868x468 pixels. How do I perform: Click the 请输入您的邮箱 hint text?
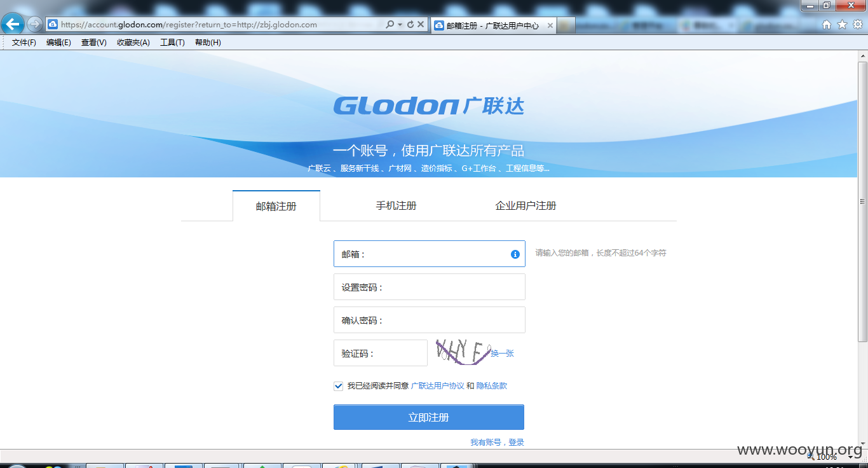tap(600, 253)
